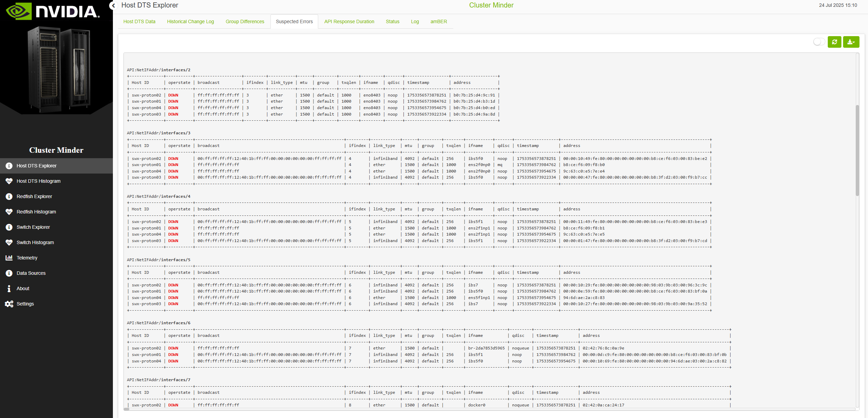Click the vertical scrollbar of the errors panel

tap(857, 150)
